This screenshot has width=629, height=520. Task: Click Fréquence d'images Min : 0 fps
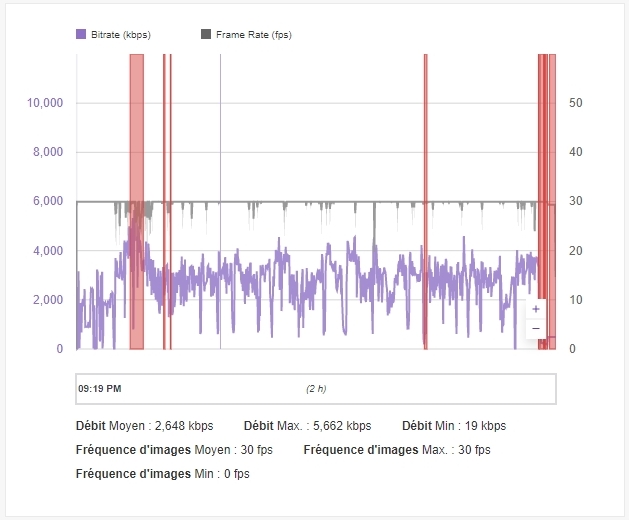point(162,474)
